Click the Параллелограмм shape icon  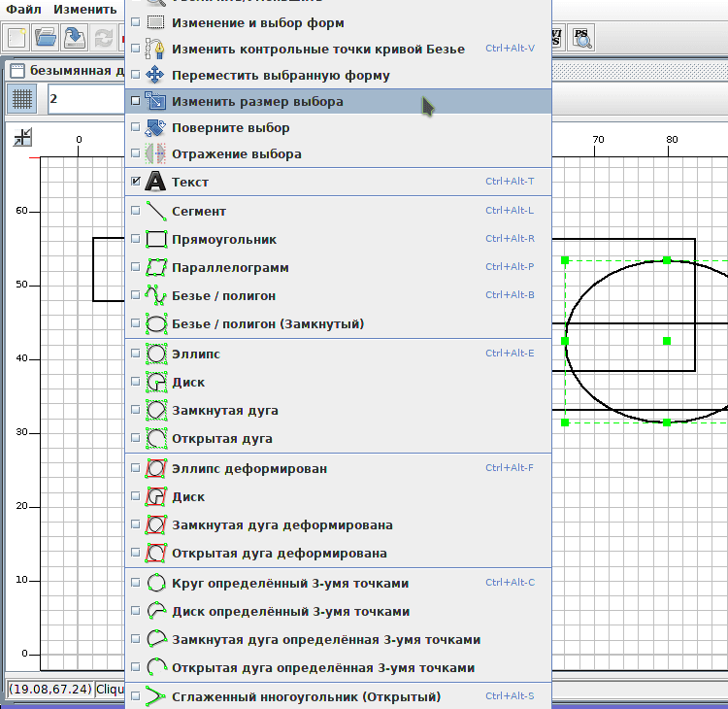coord(156,268)
